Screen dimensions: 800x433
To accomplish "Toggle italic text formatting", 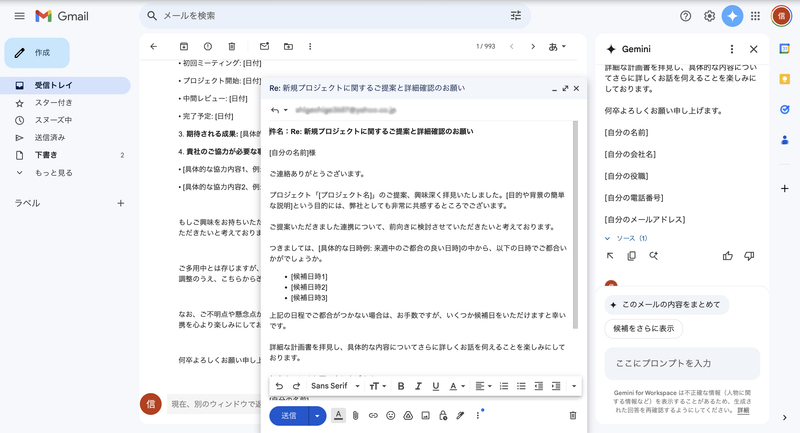I will point(418,386).
